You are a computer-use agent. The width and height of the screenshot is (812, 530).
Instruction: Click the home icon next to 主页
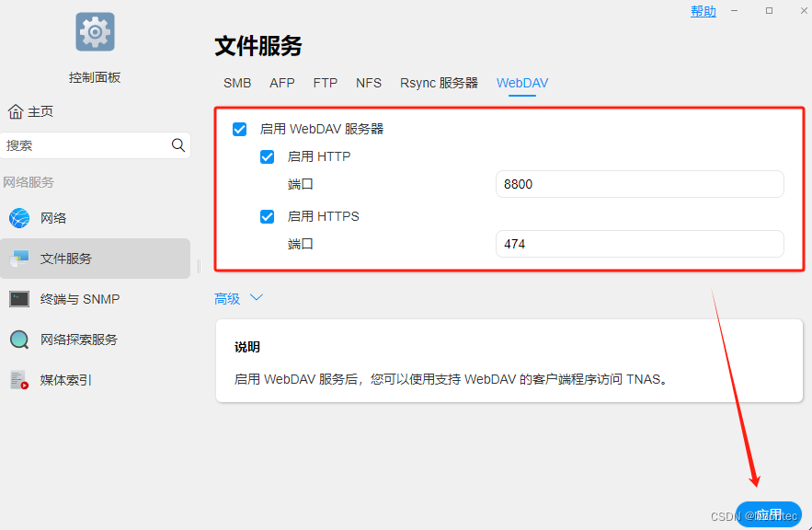[x=16, y=111]
